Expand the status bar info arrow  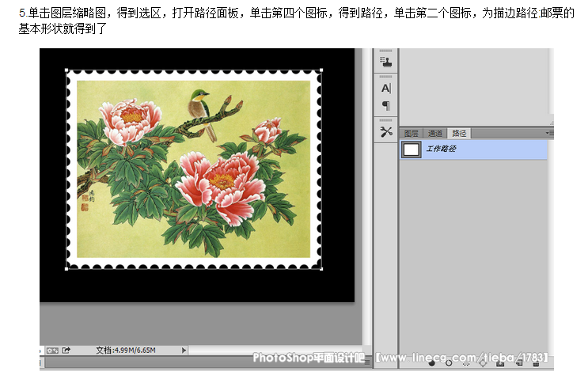(x=184, y=350)
